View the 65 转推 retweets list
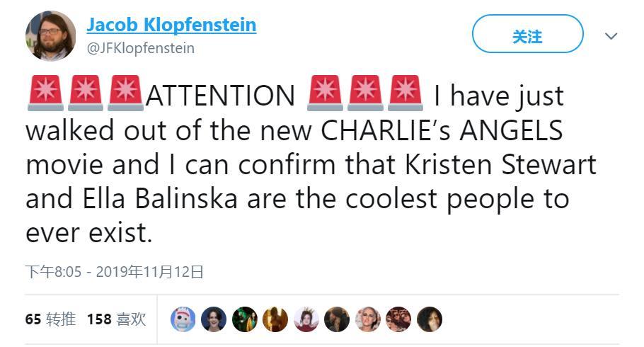 click(50, 319)
